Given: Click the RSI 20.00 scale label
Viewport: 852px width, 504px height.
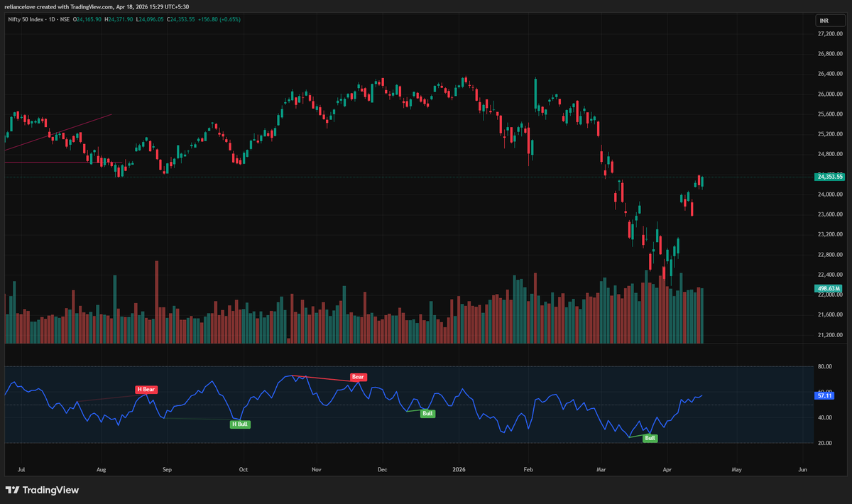Looking at the screenshot, I should (x=824, y=444).
